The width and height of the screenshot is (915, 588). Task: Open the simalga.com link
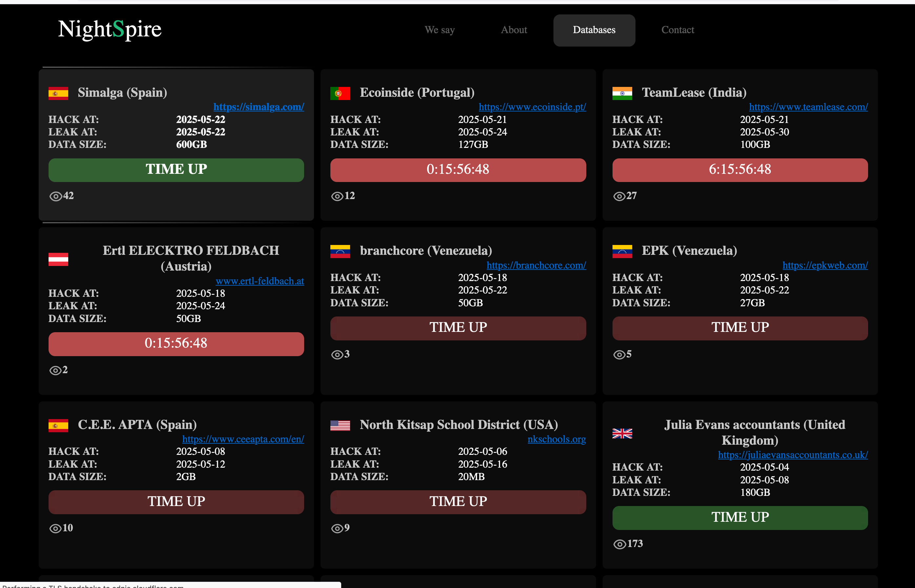click(x=259, y=107)
